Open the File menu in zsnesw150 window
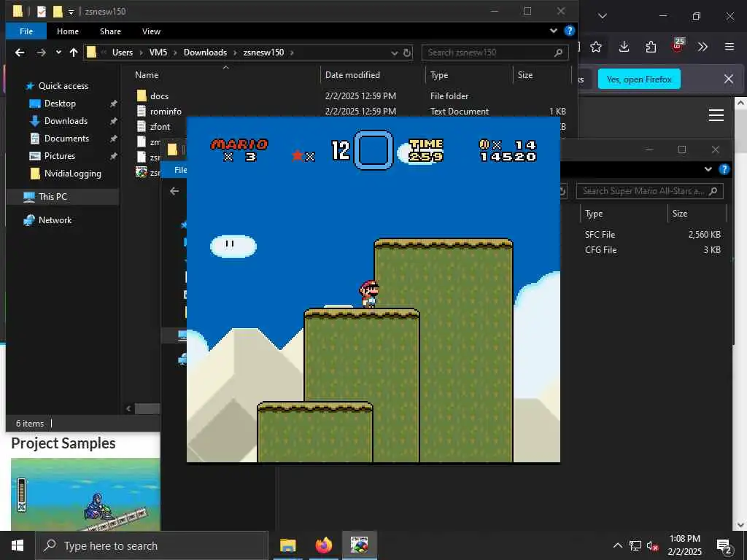This screenshot has height=560, width=747. coord(26,31)
